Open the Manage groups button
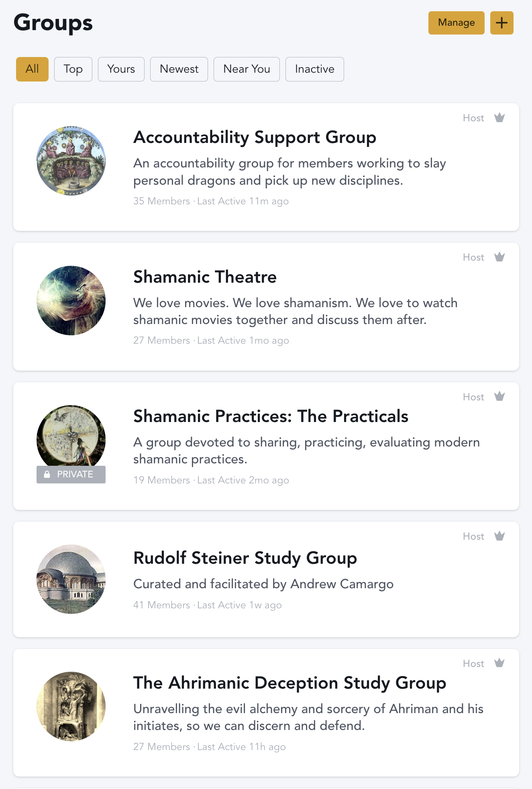This screenshot has height=789, width=532. (456, 23)
